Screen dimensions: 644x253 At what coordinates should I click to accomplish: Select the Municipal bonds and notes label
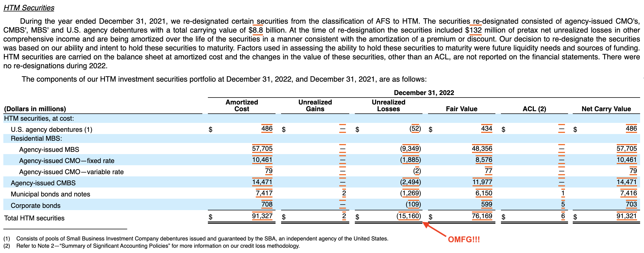click(50, 194)
